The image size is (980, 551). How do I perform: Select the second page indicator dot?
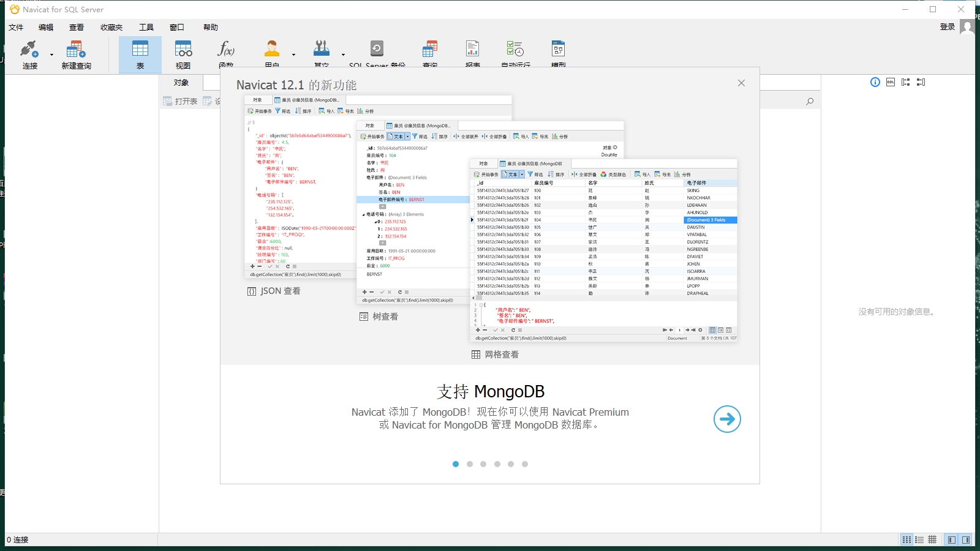point(470,464)
